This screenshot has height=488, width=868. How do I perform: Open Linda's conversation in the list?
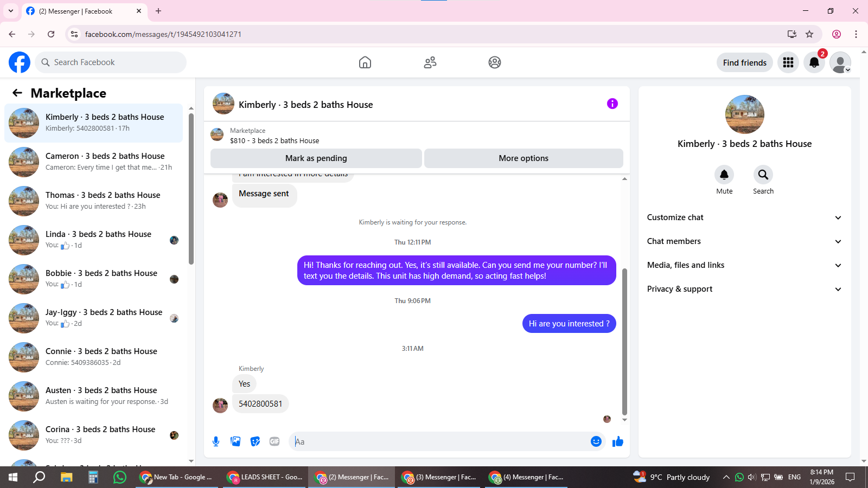pyautogui.click(x=93, y=240)
